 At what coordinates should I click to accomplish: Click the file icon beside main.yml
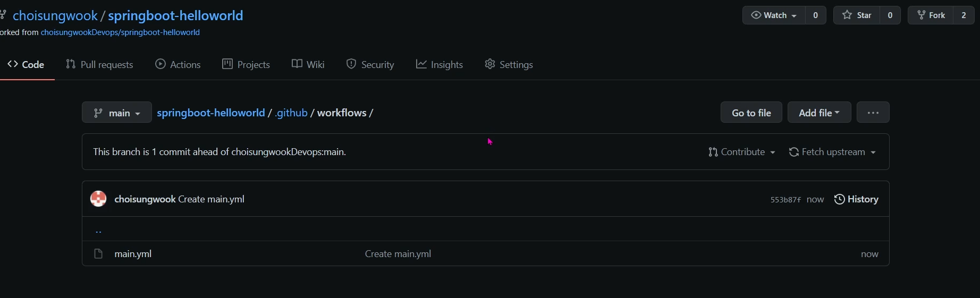(98, 254)
